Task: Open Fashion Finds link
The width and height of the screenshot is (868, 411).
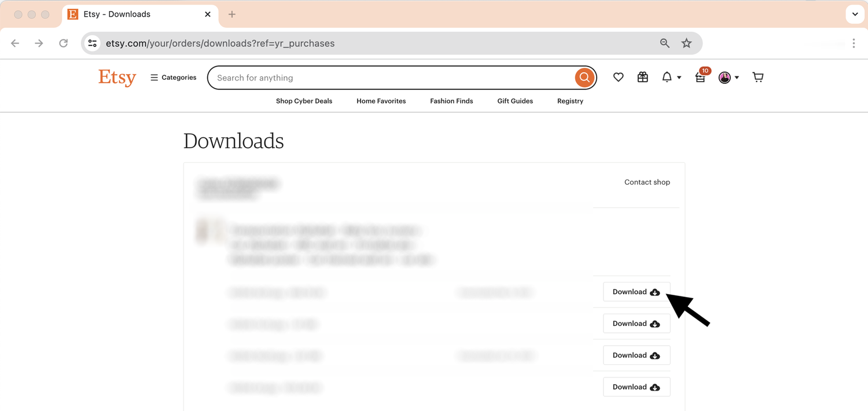Action: pos(451,101)
